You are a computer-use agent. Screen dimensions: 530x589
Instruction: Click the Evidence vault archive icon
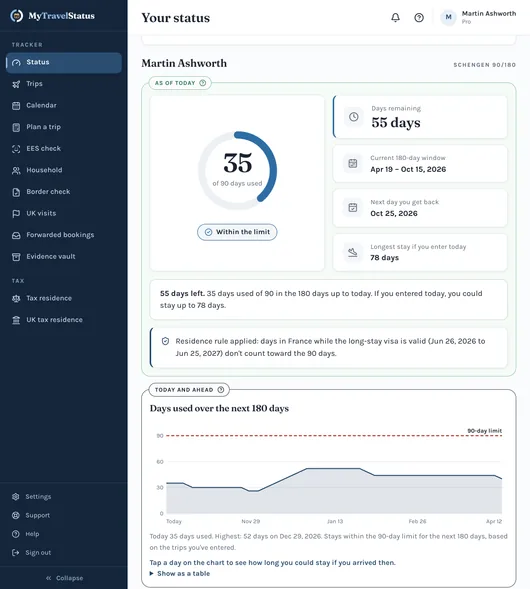[16, 257]
